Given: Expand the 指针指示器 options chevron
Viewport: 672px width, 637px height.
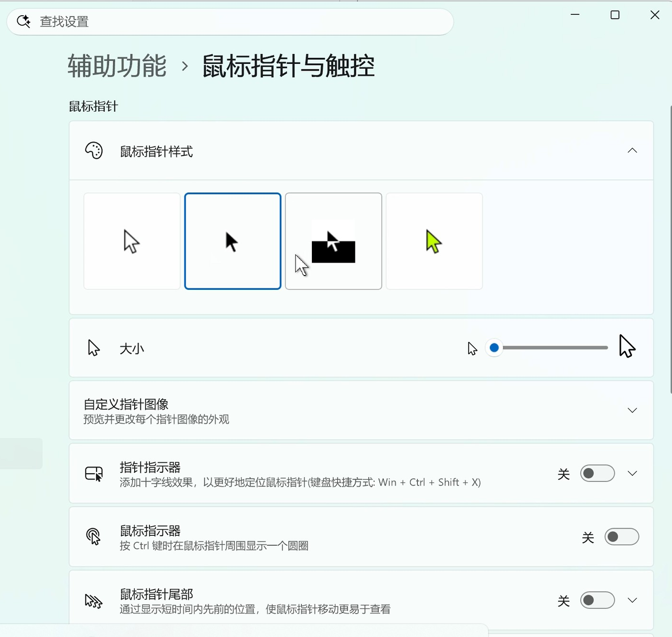Looking at the screenshot, I should [632, 473].
